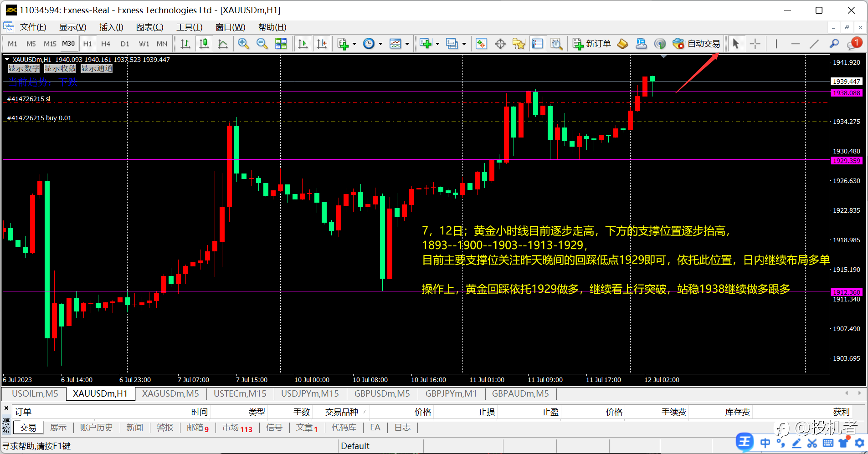
Task: Switch chart to the M30 timeframe
Action: [68, 44]
